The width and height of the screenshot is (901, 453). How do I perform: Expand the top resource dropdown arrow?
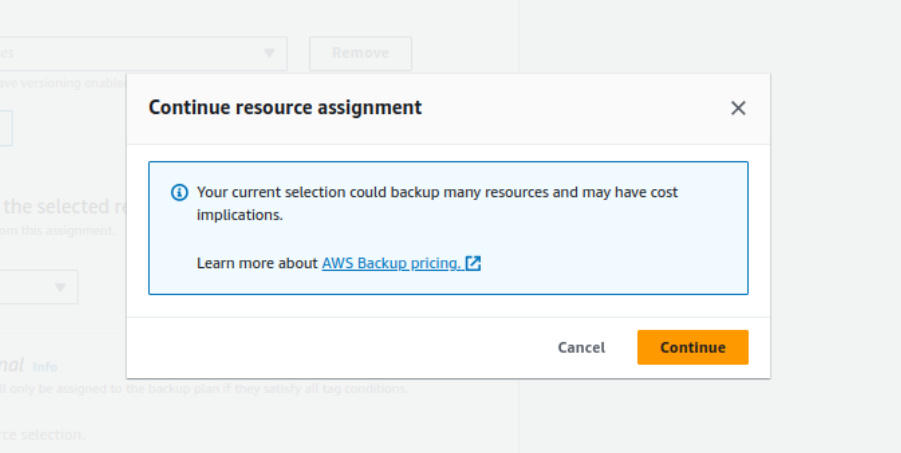click(269, 53)
